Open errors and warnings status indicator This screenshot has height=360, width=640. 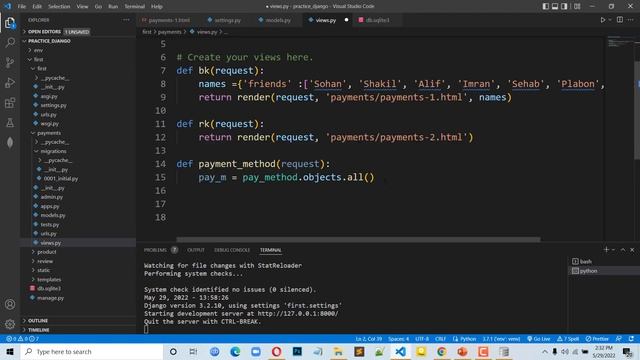[x=22, y=339]
